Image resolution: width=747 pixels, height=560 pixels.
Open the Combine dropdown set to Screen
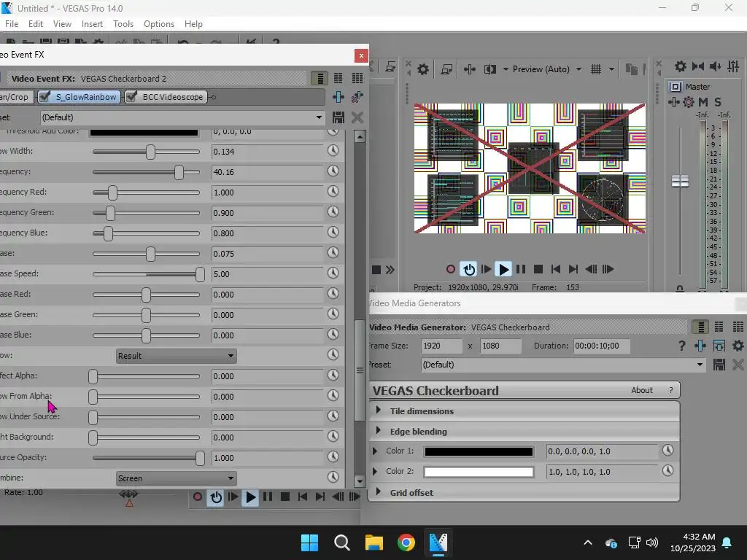(x=177, y=478)
